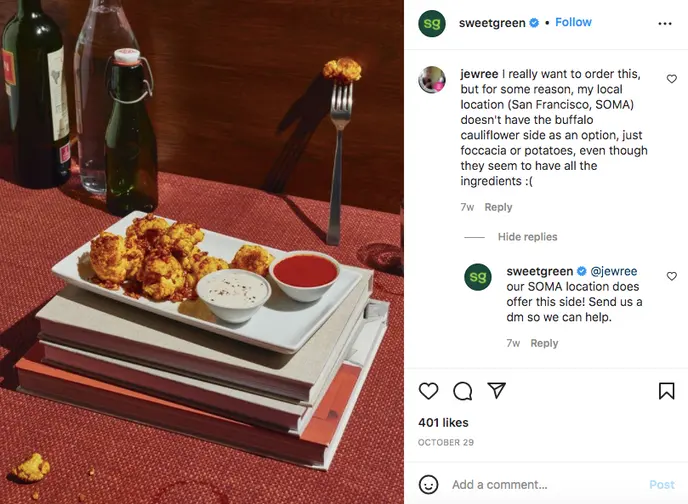Open comment bubble icon under post
Viewport: 688px width, 504px height.
coord(462,391)
